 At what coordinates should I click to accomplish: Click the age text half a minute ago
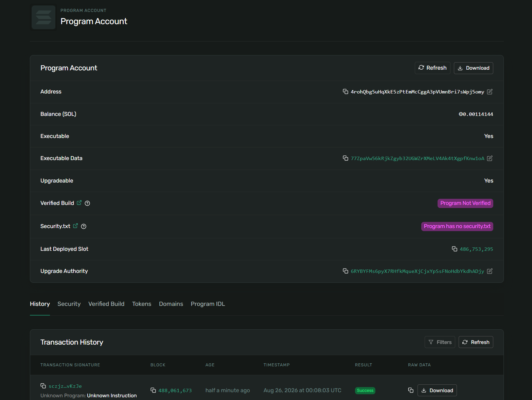[x=228, y=390]
